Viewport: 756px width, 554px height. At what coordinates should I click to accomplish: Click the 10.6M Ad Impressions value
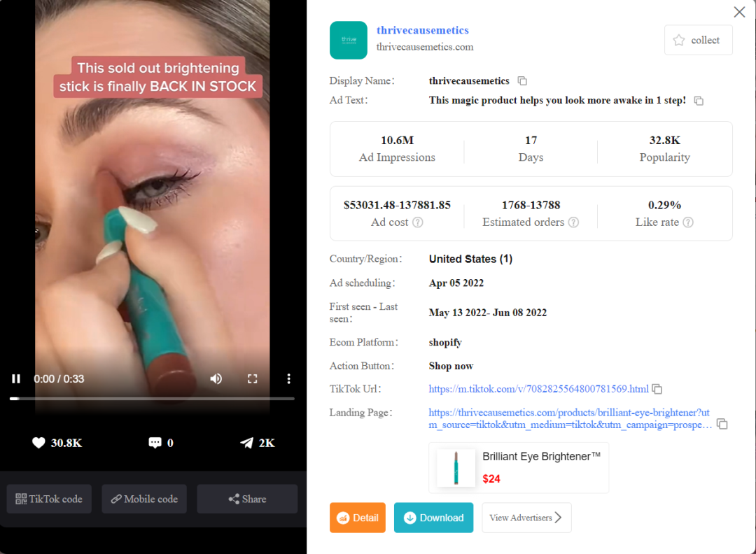(397, 140)
